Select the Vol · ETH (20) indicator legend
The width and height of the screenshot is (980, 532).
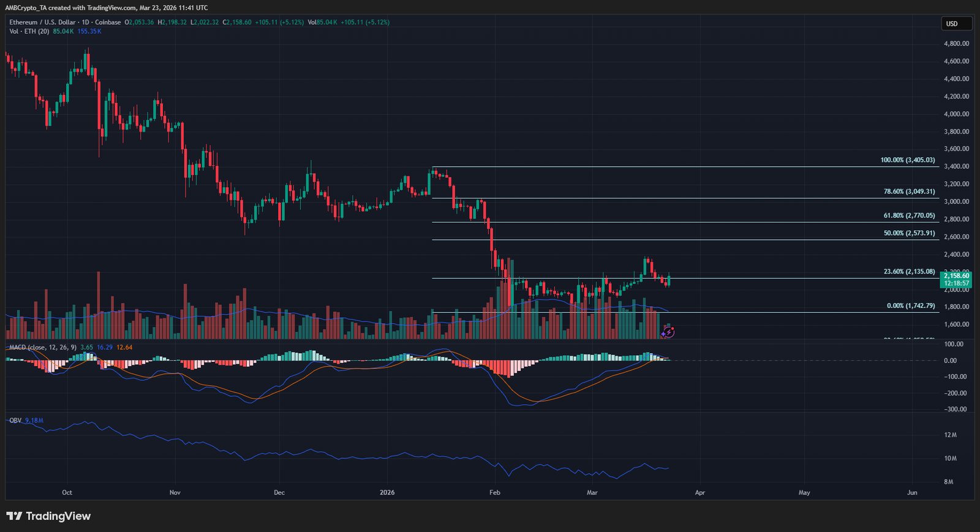click(29, 31)
